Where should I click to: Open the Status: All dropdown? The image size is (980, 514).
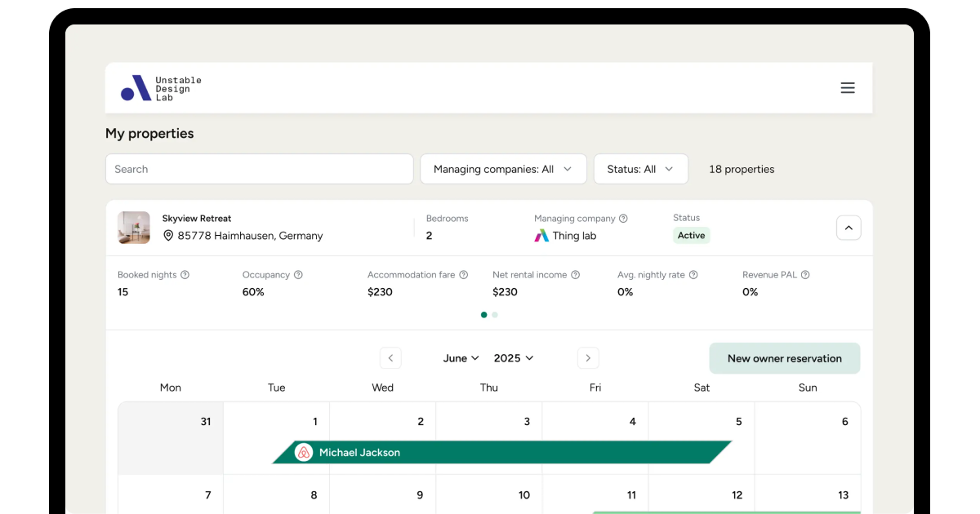coord(641,169)
